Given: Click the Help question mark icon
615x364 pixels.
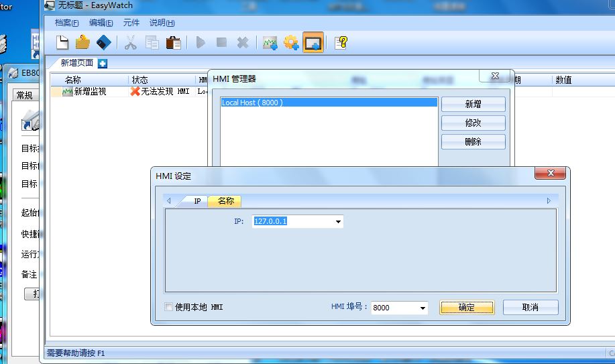Looking at the screenshot, I should coord(341,43).
